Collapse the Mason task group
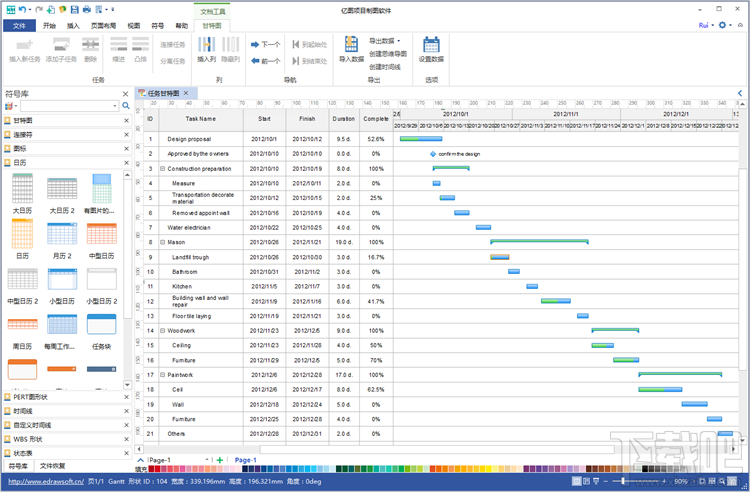Viewport: 750px width, 492px height. (162, 242)
